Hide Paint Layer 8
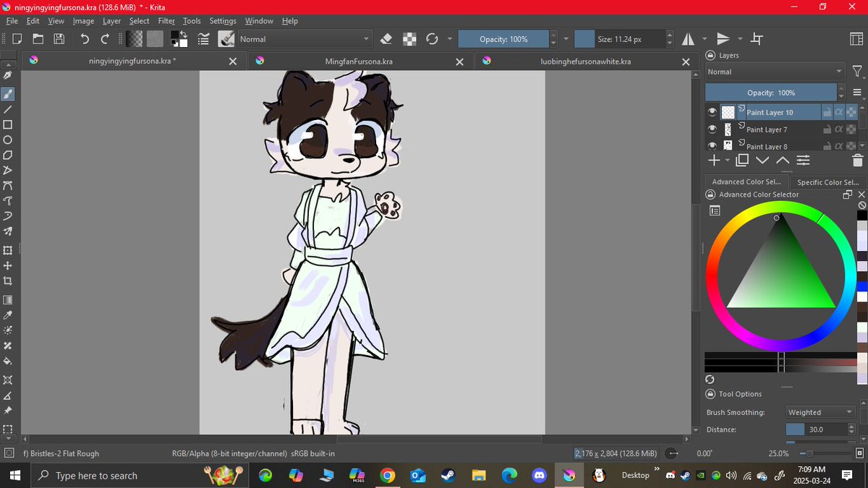 point(712,146)
